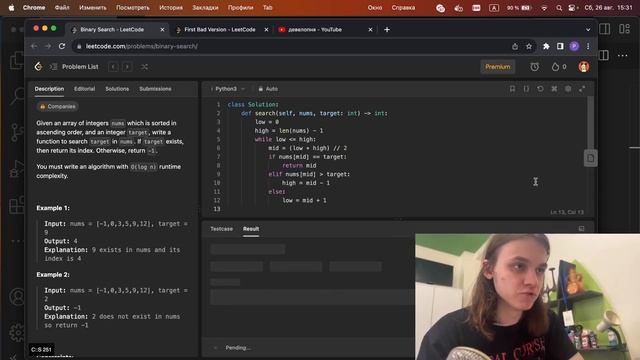This screenshot has height=360, width=640.
Task: Close the Binary Search - LeetCode tab
Action: [x=162, y=30]
